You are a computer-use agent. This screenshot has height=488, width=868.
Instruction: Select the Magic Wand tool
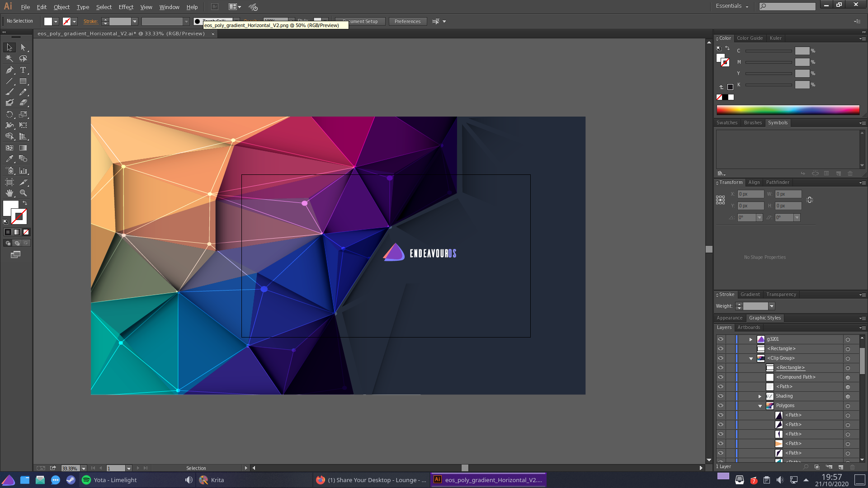pos(9,58)
